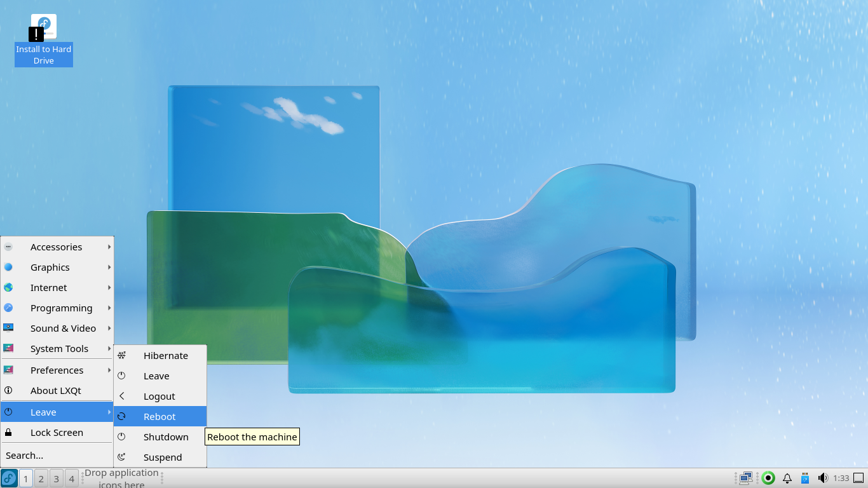Viewport: 868px width, 488px height.
Task: Click the show desktop icon
Action: [858, 478]
